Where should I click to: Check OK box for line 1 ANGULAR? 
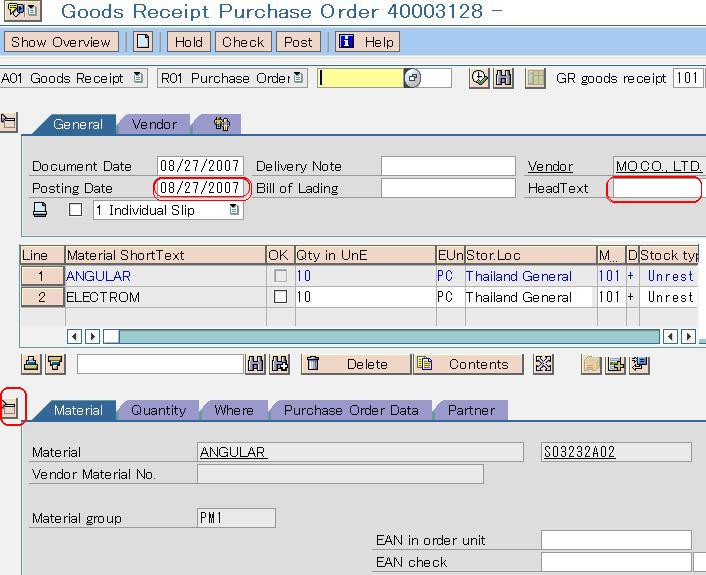point(281,276)
